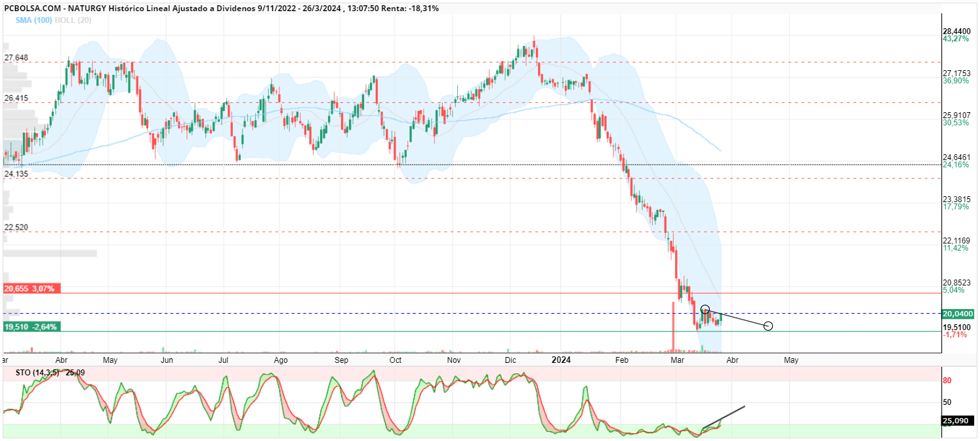The image size is (980, 441).
Task: Click the Jun month label on time axis
Action: click(x=167, y=360)
